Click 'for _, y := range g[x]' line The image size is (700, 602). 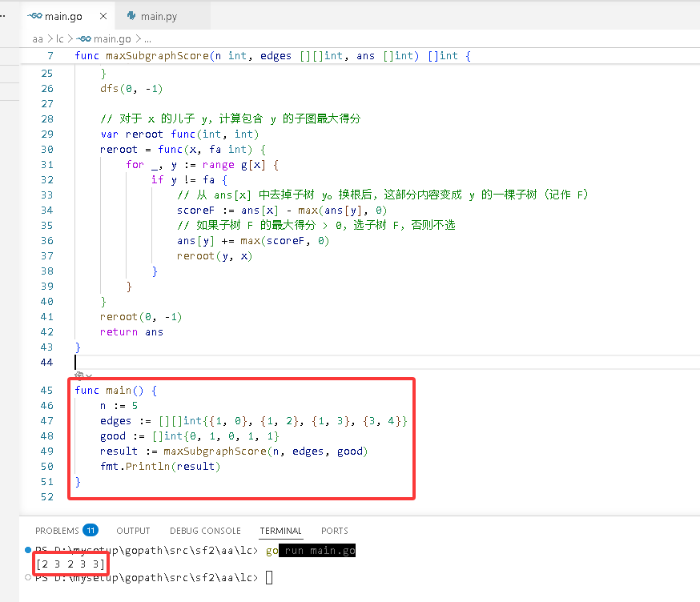(x=203, y=165)
